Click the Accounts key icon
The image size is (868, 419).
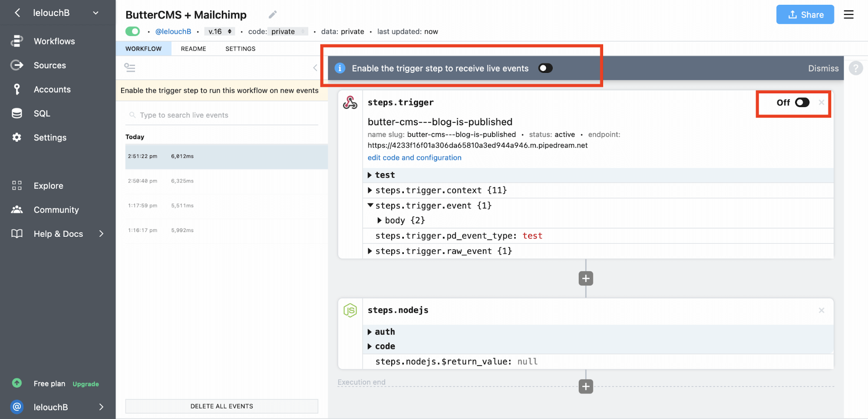(x=17, y=89)
